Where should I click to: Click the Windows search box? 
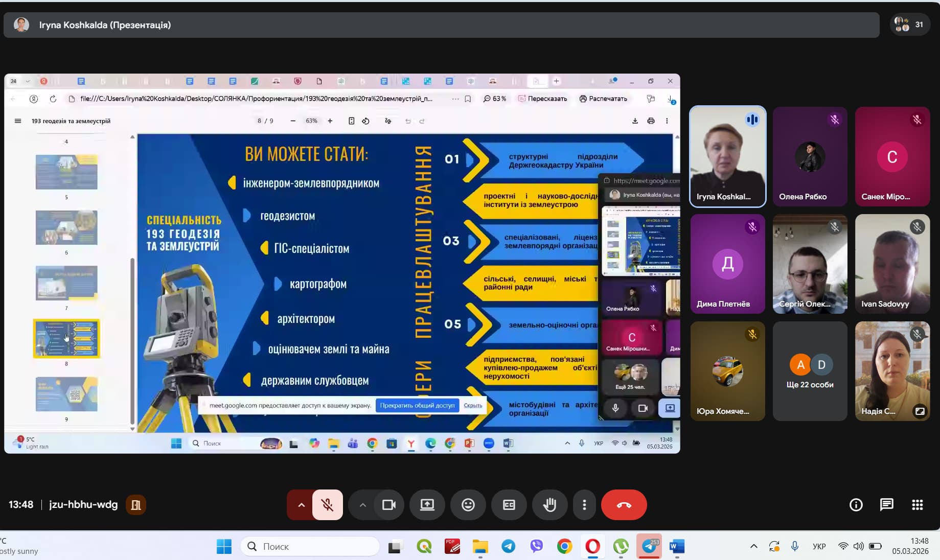click(310, 546)
